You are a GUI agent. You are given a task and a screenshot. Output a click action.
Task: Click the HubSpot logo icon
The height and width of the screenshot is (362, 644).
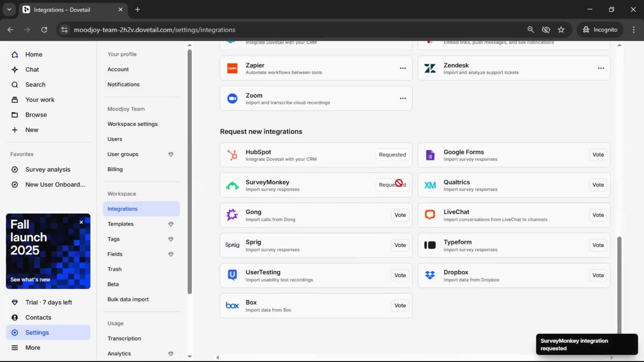[232, 155]
